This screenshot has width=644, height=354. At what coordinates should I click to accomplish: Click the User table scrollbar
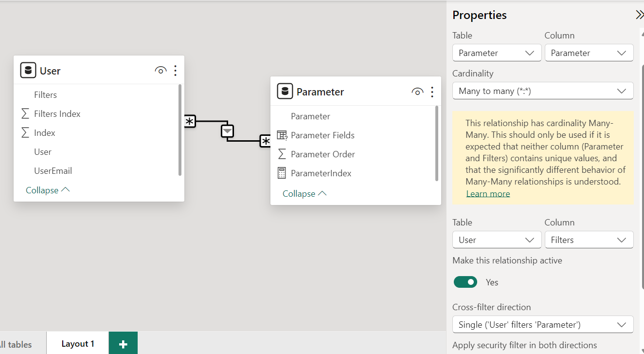(180, 130)
